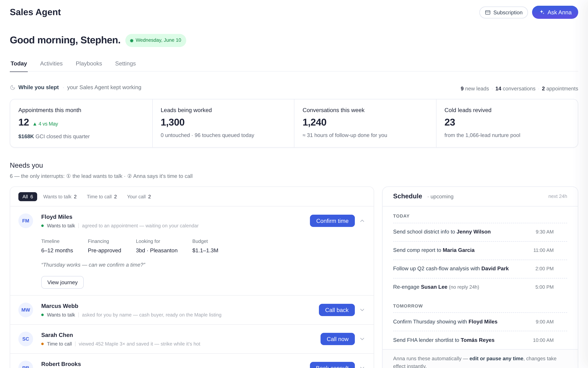Open Send comp report to Maria Garcia

[480, 250]
